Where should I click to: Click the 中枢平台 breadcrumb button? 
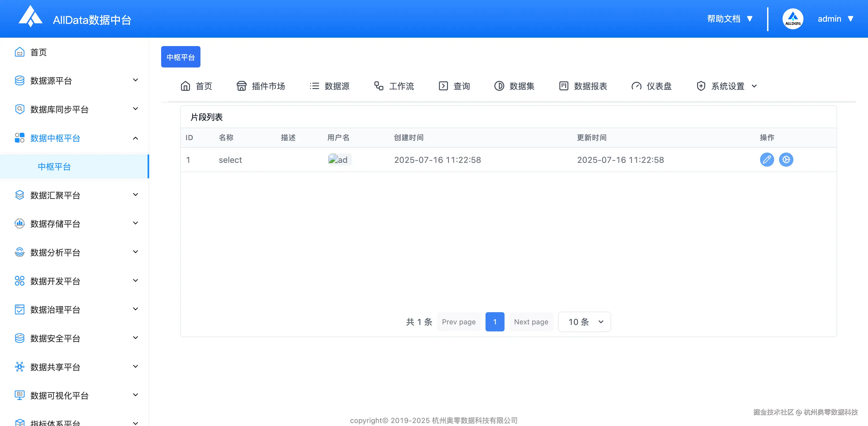coord(181,57)
